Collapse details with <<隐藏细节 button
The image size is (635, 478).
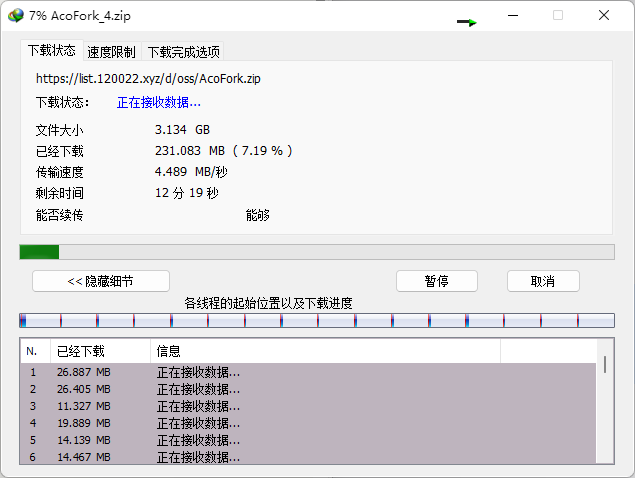click(101, 281)
